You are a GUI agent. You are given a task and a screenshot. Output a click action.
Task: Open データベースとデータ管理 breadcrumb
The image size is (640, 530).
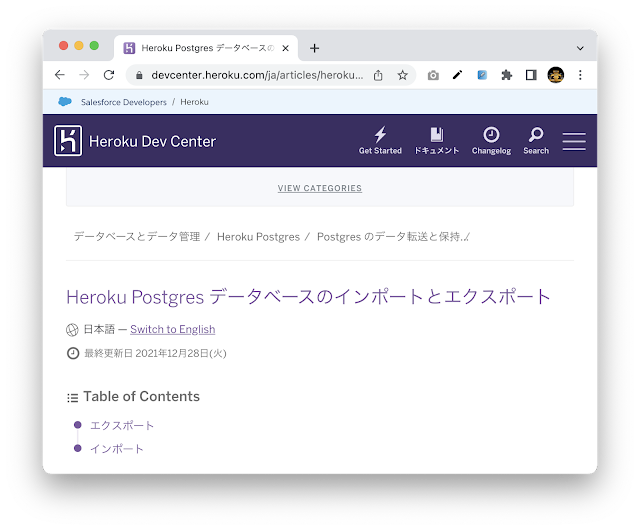[137, 237]
